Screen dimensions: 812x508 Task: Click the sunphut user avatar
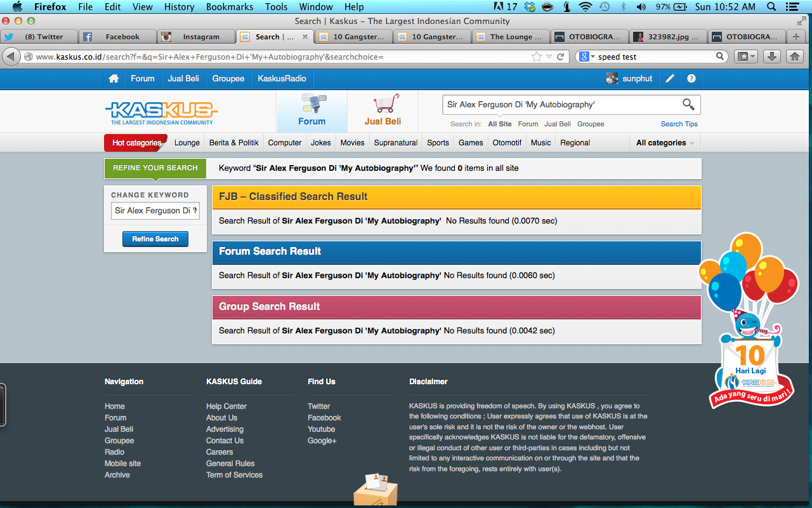[612, 79]
